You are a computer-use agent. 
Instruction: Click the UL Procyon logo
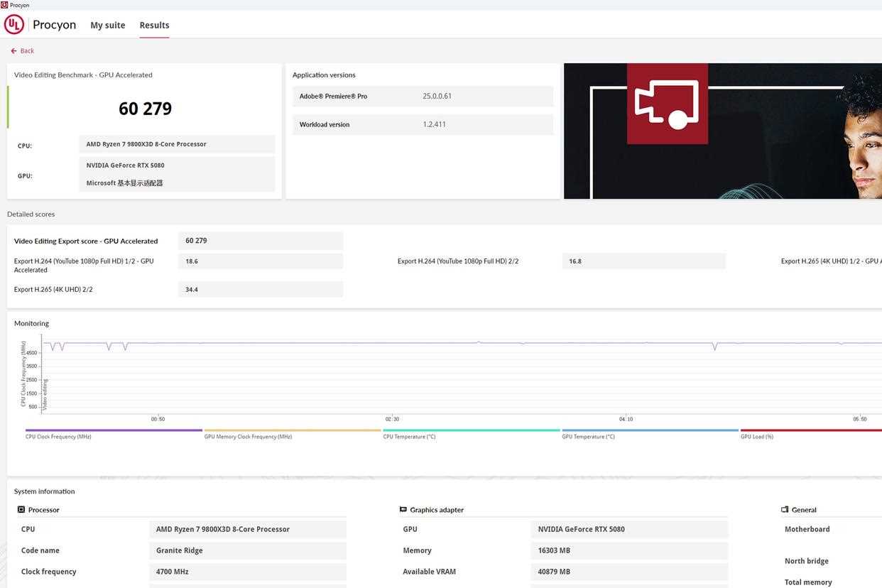tap(14, 25)
